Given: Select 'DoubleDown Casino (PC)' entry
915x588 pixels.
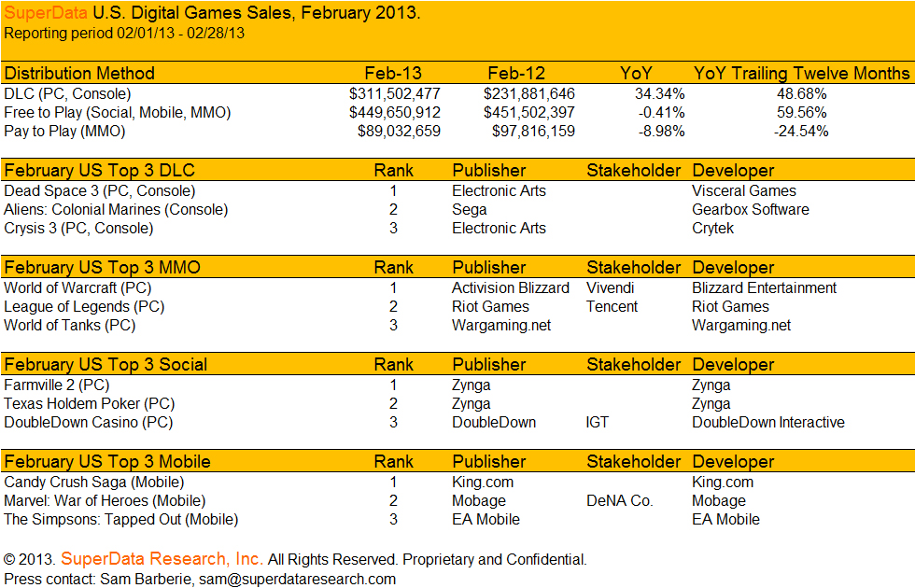Looking at the screenshot, I should point(88,422).
